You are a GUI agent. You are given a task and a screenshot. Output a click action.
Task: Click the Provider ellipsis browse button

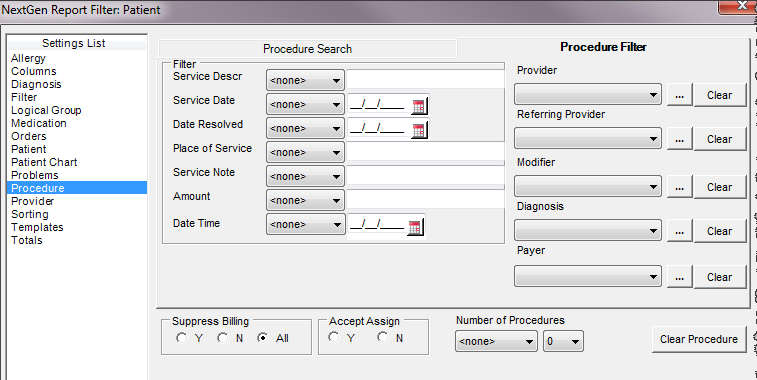[x=679, y=95]
